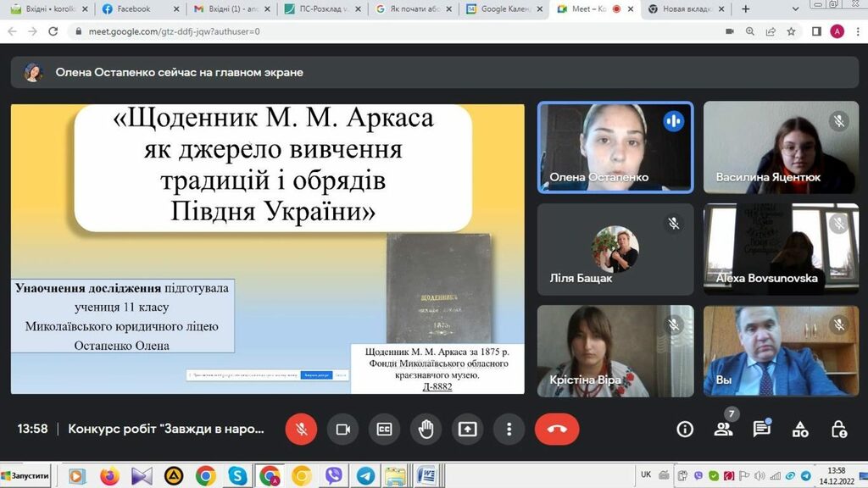This screenshot has width=868, height=488.
Task: Show the participants list
Action: 723,429
